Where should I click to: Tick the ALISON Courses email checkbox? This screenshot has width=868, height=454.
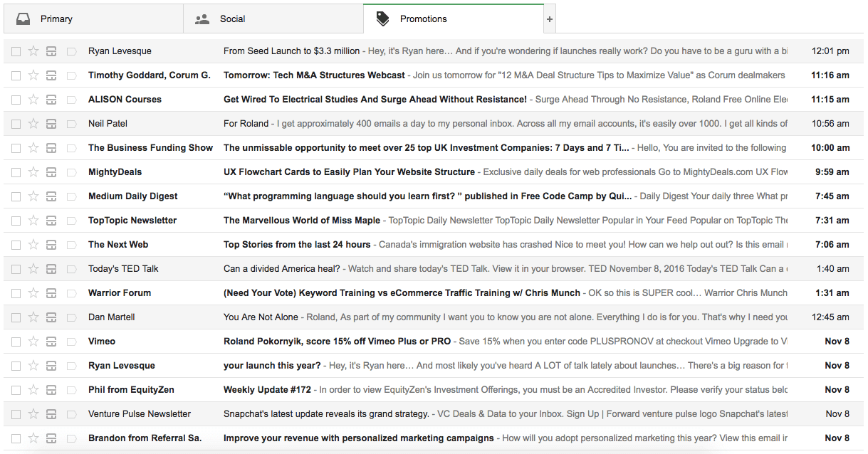pyautogui.click(x=16, y=100)
